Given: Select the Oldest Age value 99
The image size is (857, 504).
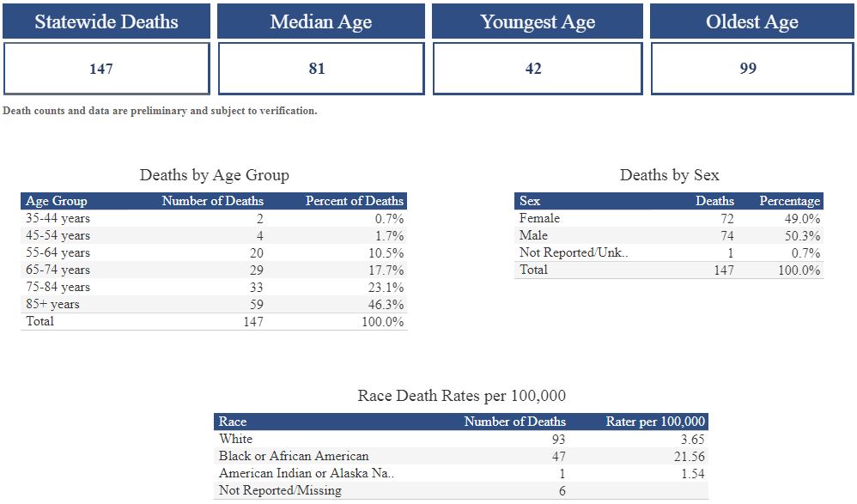Looking at the screenshot, I should click(748, 69).
